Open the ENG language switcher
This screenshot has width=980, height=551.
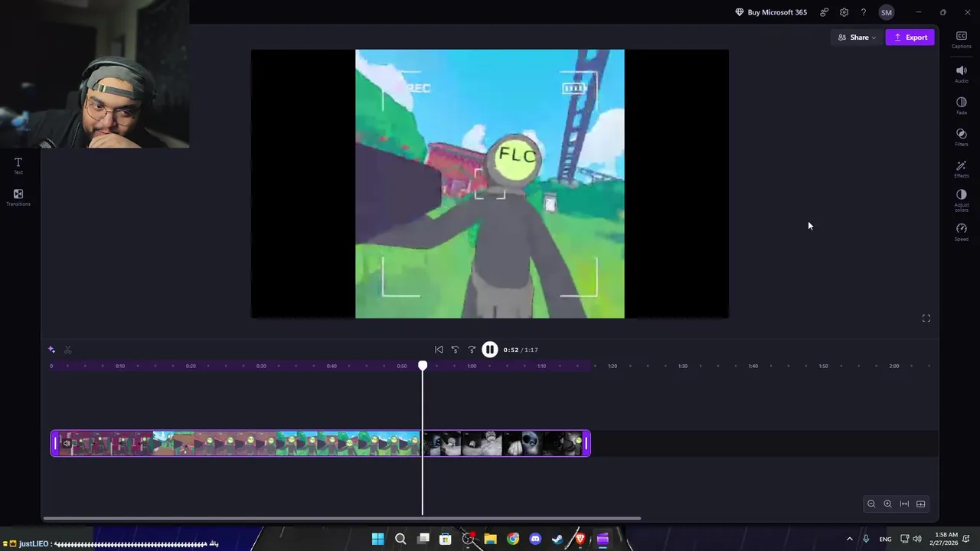point(885,540)
